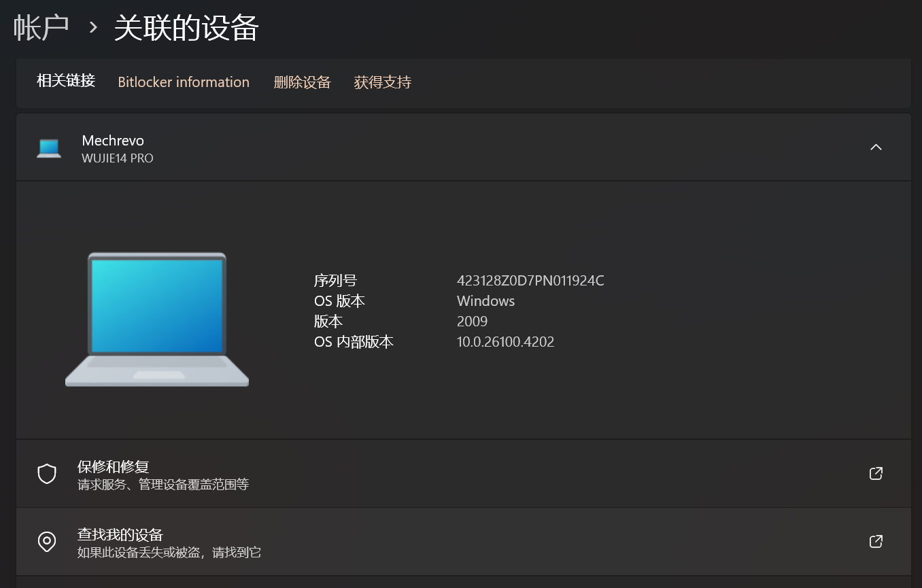Click the small laptop icon beside Mechrevo
The image size is (922, 588).
49,148
